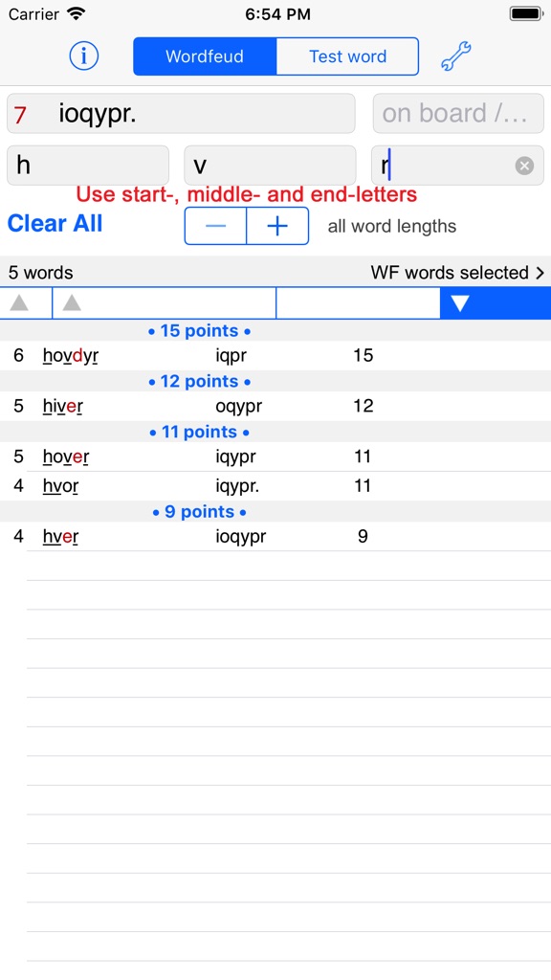Open the WF words selected options
The image size is (551, 980).
[x=456, y=272]
